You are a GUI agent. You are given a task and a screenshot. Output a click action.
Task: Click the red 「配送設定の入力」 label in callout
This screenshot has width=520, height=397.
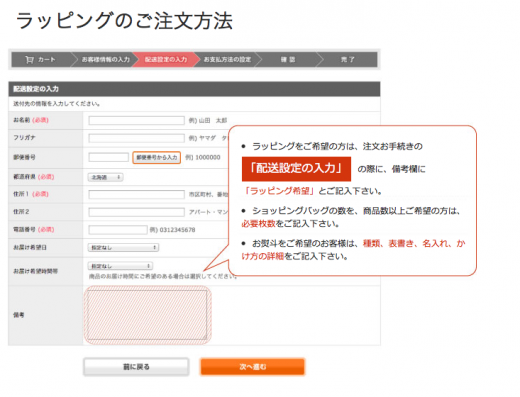point(296,169)
